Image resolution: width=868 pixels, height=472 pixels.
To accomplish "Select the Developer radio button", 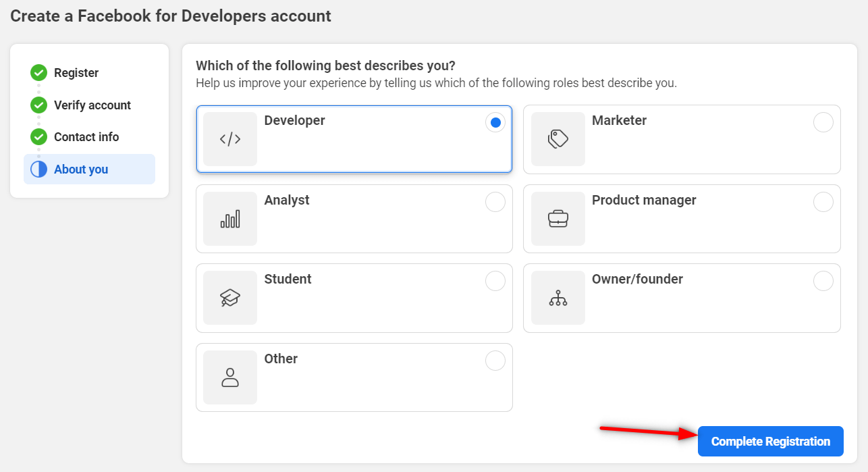I will point(495,122).
